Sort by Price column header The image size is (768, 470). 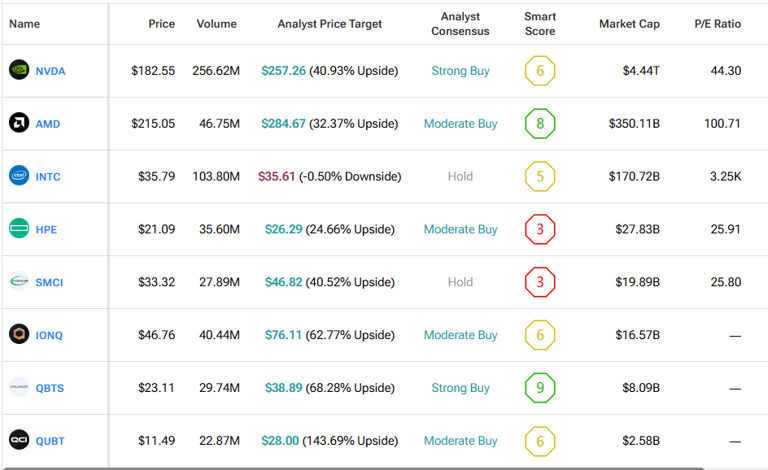pyautogui.click(x=161, y=24)
